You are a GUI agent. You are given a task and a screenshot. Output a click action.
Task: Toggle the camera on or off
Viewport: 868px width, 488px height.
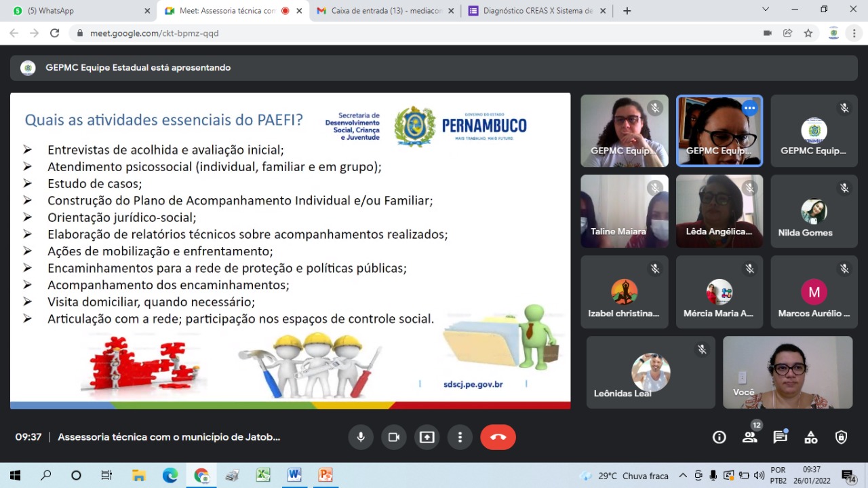[x=394, y=437]
